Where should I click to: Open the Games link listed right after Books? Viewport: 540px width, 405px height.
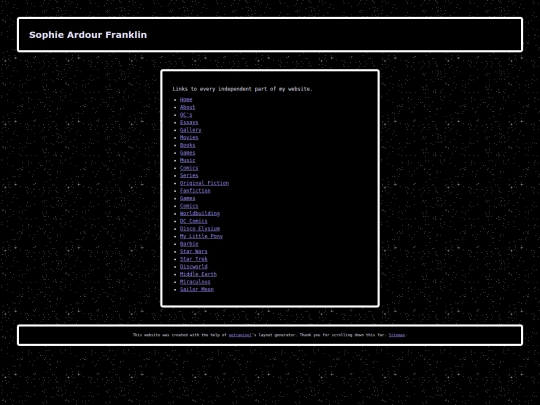pyautogui.click(x=187, y=153)
